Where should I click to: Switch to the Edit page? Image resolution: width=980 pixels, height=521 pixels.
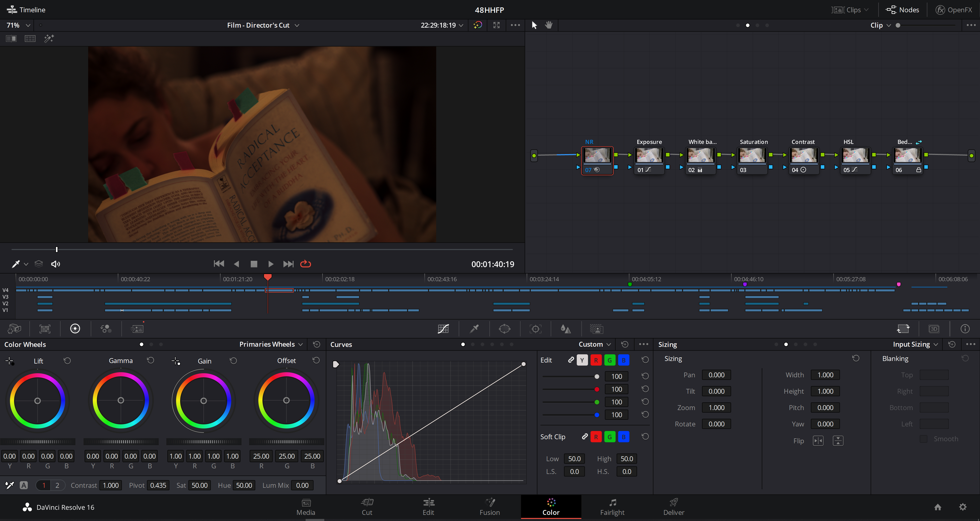pyautogui.click(x=428, y=507)
